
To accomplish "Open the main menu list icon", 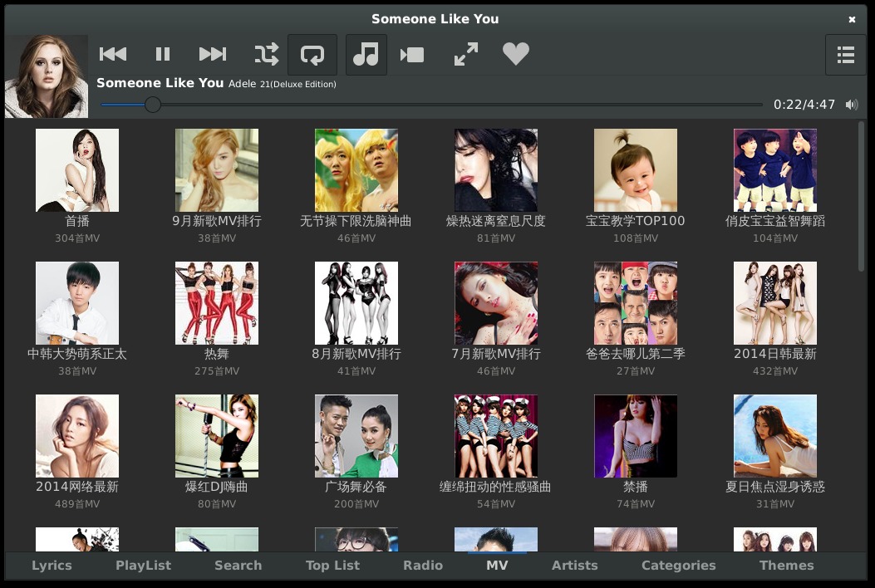I will coord(845,55).
